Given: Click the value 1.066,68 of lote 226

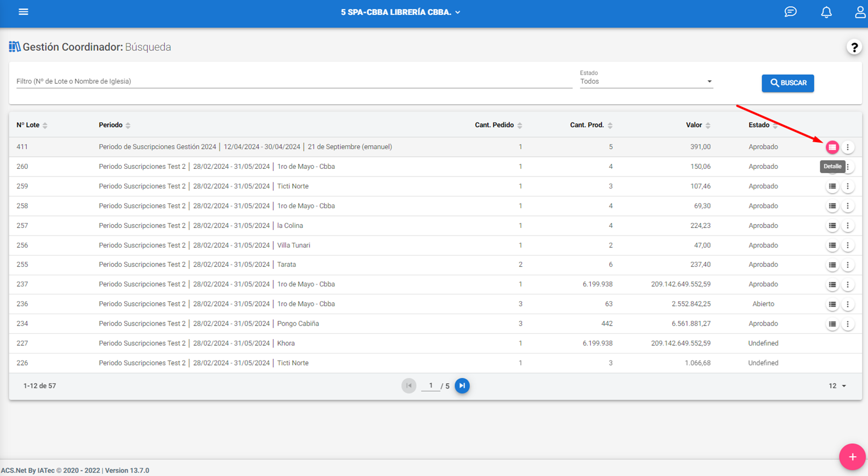Looking at the screenshot, I should coord(697,363).
